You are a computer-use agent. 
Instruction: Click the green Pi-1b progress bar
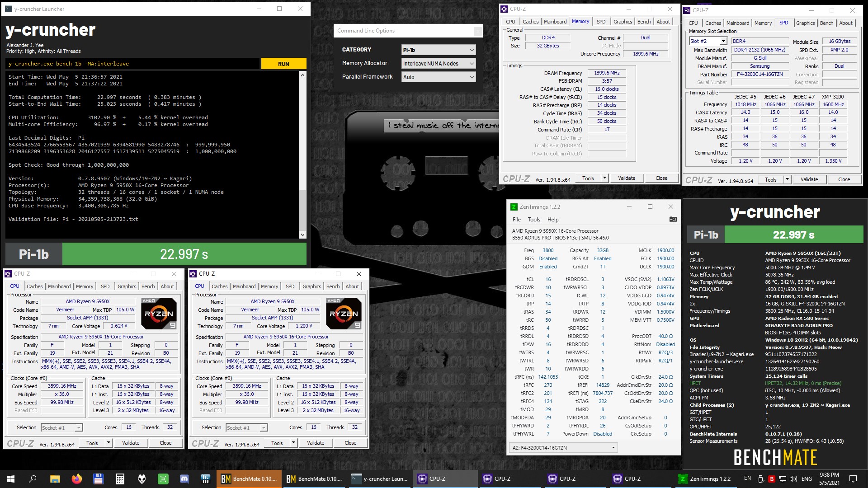click(183, 254)
